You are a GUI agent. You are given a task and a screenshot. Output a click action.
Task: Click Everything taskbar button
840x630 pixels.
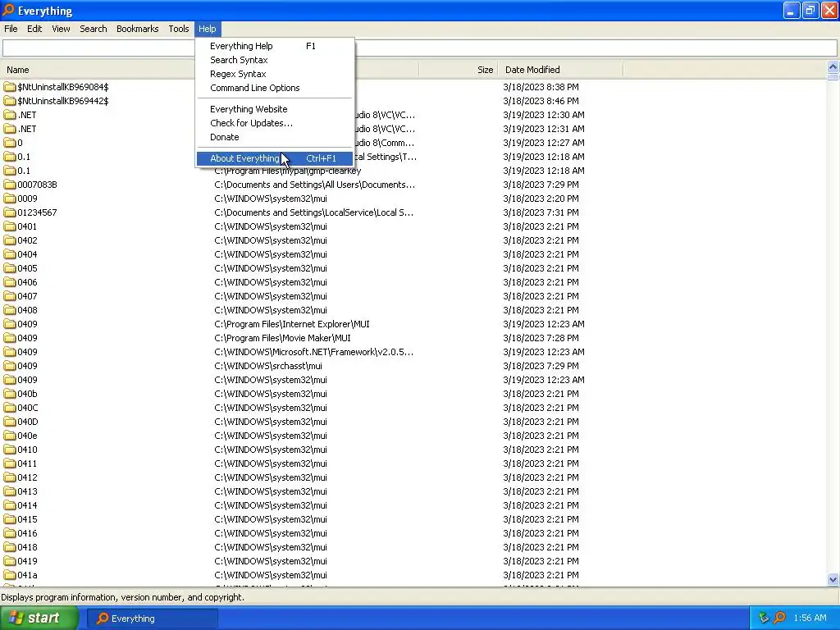click(x=152, y=619)
